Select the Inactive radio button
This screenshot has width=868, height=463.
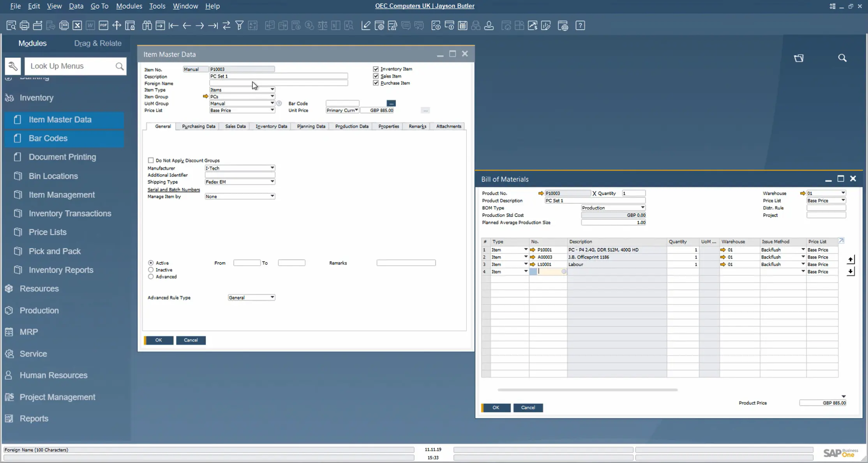(x=151, y=270)
